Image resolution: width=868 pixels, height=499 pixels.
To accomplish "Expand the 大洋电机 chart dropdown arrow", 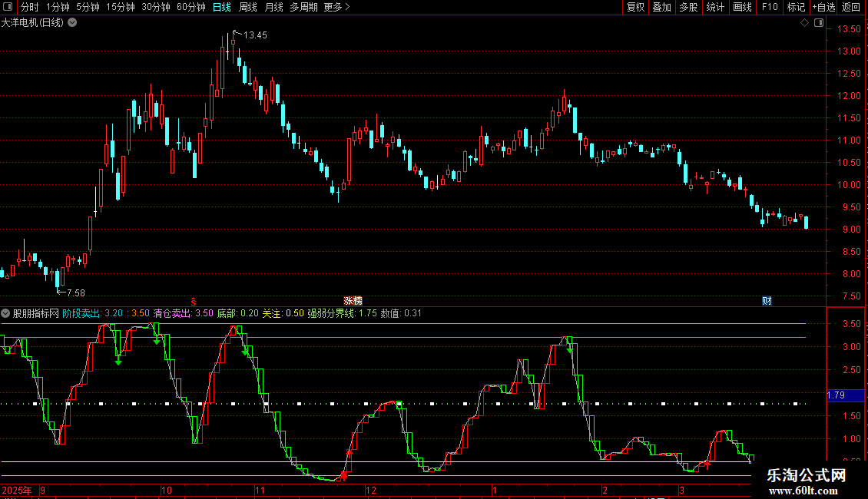I will (72, 23).
